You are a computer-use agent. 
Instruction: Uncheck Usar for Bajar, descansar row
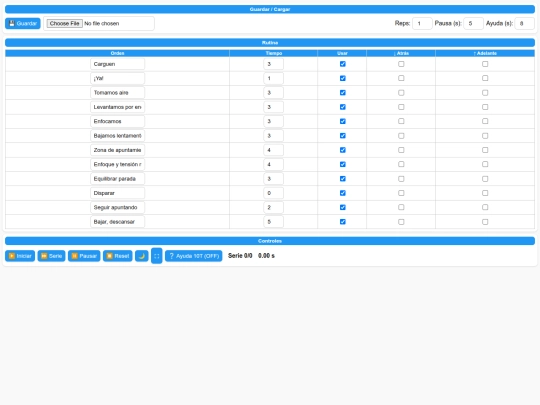tap(343, 222)
